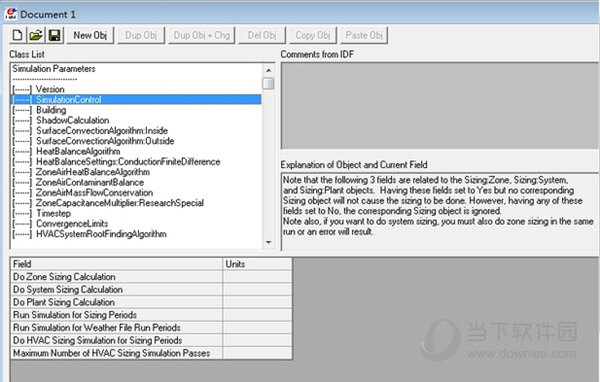Click class list scrollbar up arrow
This screenshot has height=382, width=600.
(x=268, y=70)
